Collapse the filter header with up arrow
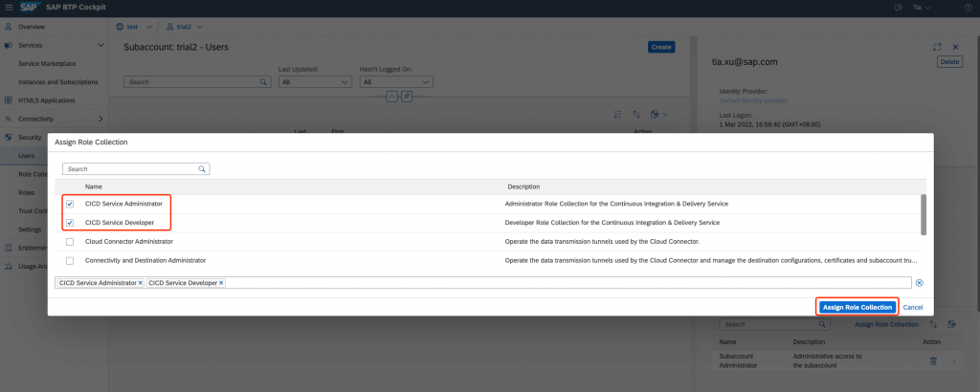 click(x=391, y=97)
